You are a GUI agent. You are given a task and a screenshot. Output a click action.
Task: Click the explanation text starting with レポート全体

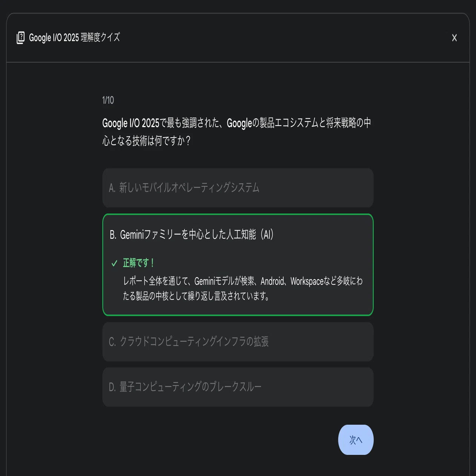[x=243, y=289]
